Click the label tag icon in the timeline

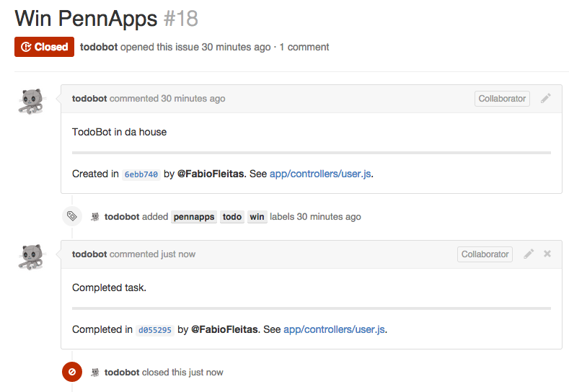pyautogui.click(x=72, y=216)
